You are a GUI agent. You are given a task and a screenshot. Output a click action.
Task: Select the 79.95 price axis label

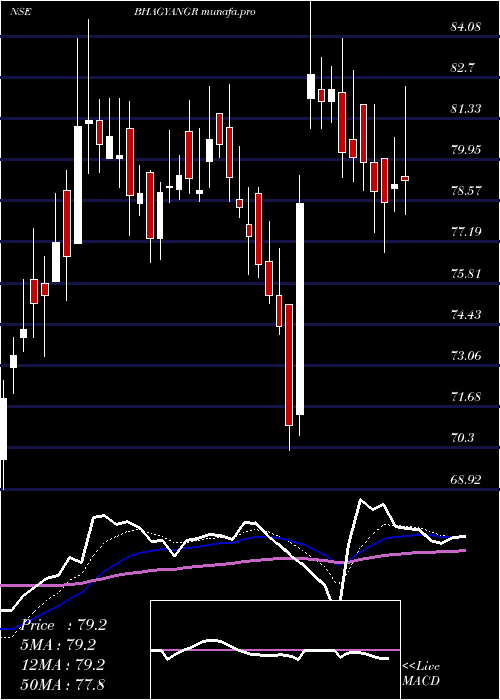click(466, 150)
